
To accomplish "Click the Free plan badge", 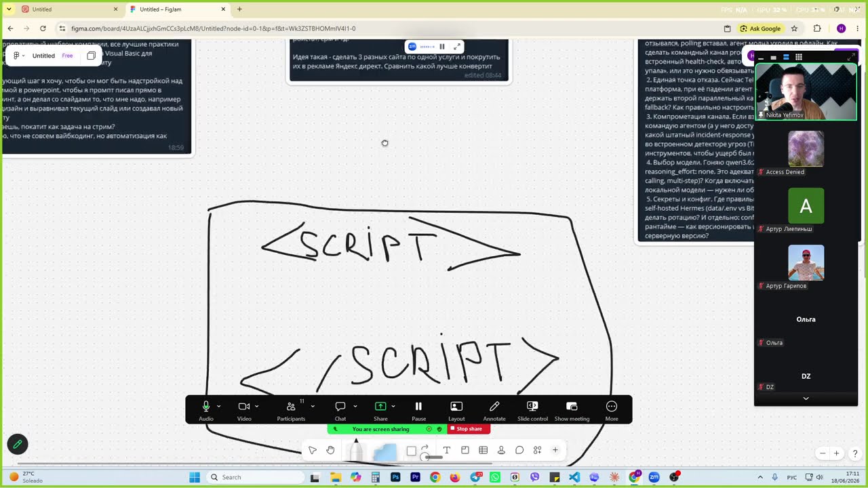I will (x=67, y=56).
